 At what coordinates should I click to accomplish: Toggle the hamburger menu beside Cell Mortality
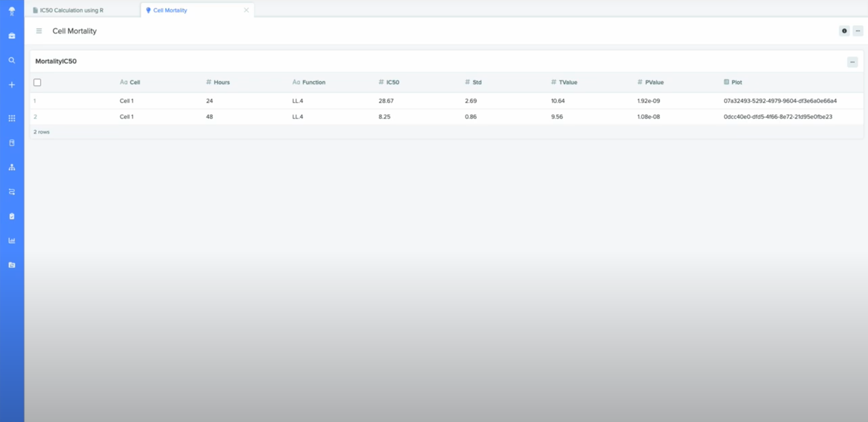tap(39, 31)
